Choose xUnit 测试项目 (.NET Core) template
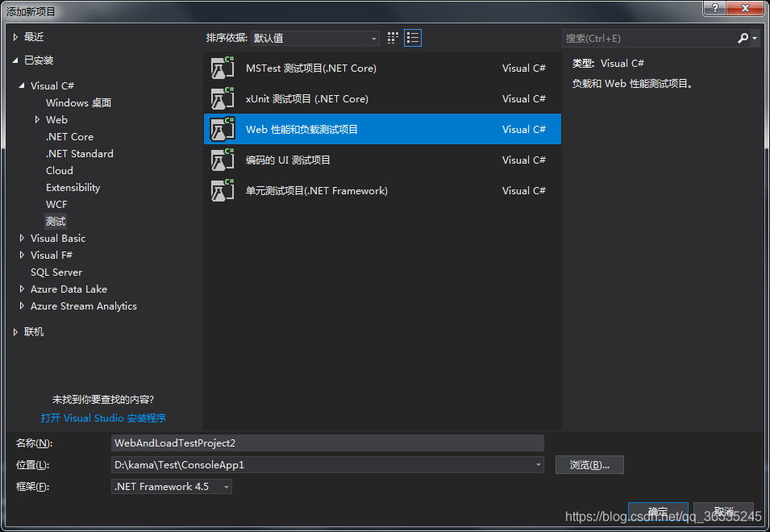 382,98
